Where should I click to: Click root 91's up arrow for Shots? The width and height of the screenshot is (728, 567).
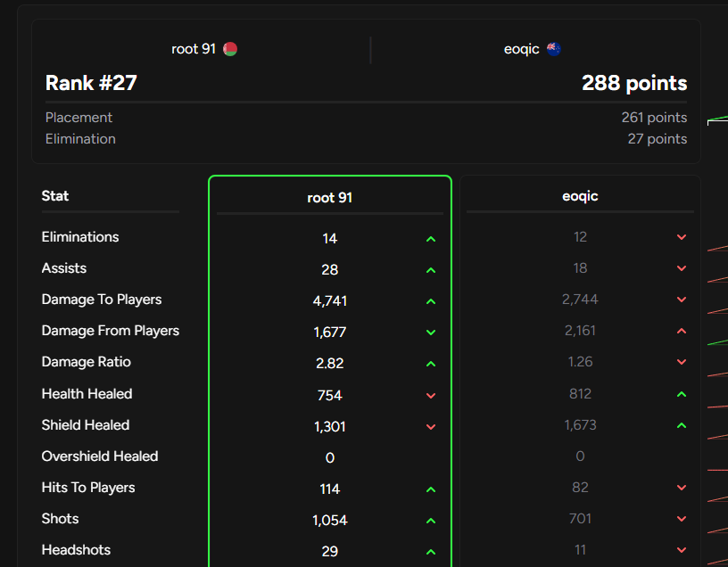[431, 521]
